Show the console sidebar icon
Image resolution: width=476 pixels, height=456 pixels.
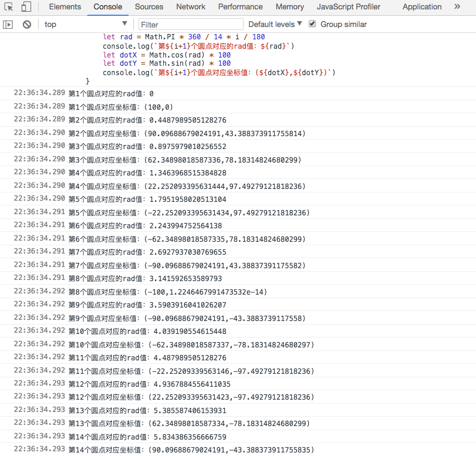8,25
